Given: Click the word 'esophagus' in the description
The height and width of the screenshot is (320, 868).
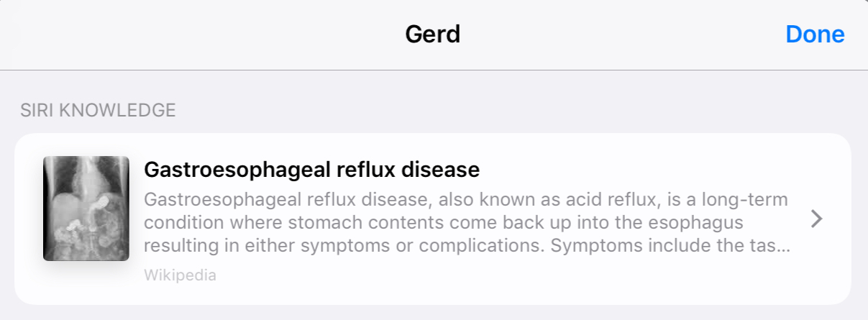Looking at the screenshot, I should pyautogui.click(x=695, y=223).
